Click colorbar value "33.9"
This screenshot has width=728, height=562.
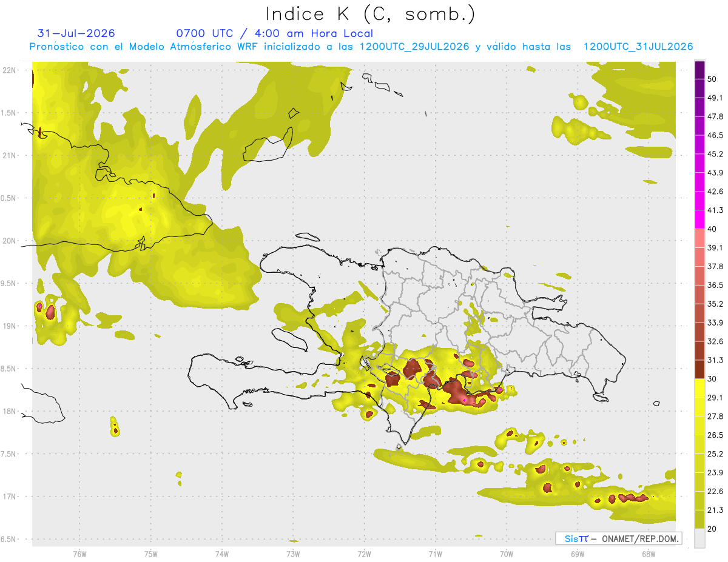click(716, 323)
